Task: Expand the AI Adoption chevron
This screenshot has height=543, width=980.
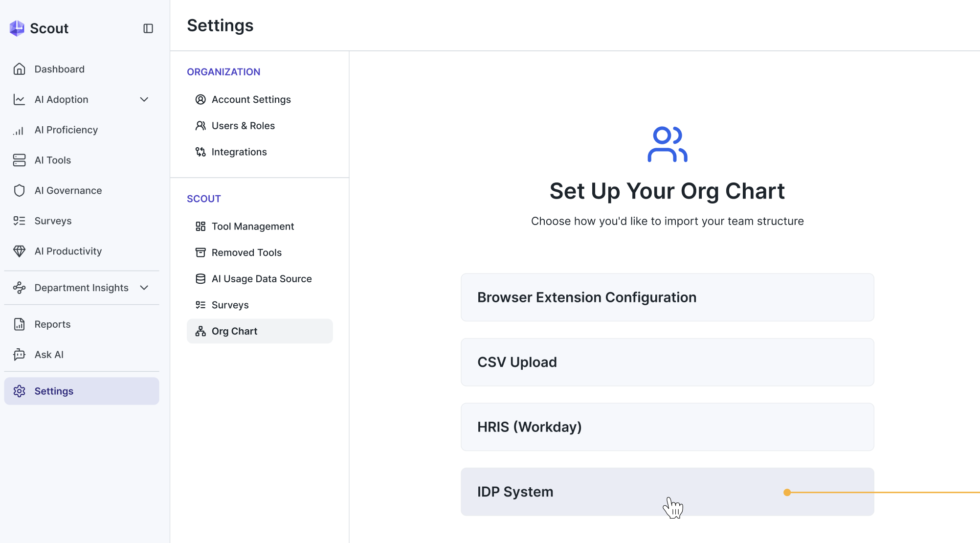Action: click(x=144, y=99)
